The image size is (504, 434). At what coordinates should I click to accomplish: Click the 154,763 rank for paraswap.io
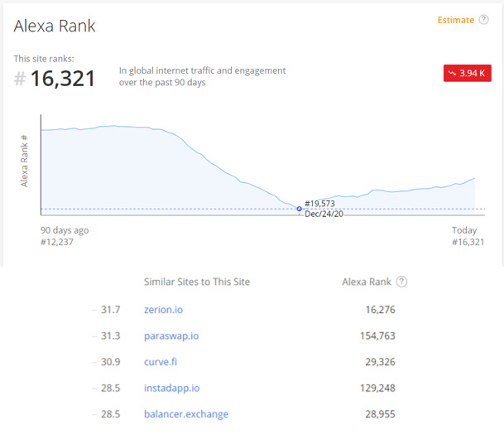tap(377, 335)
